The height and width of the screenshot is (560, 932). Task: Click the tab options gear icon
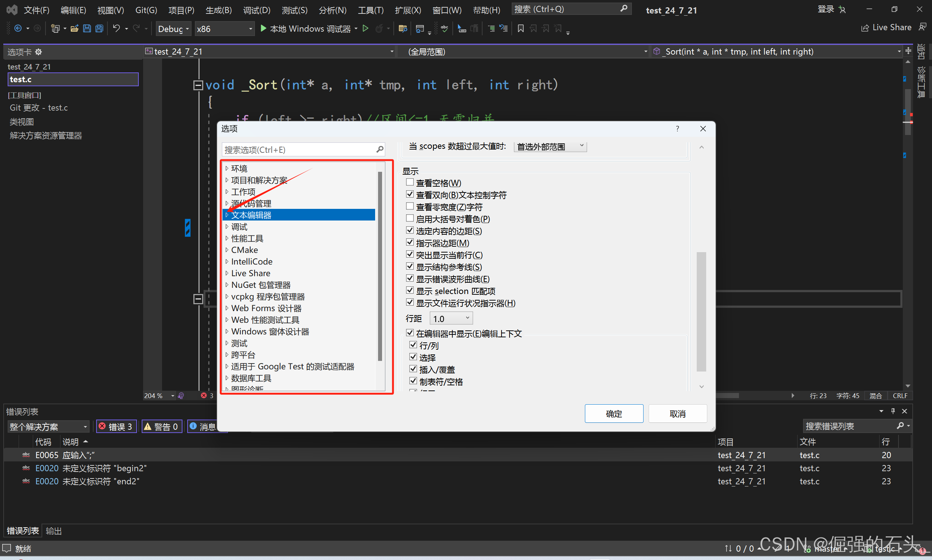point(39,52)
